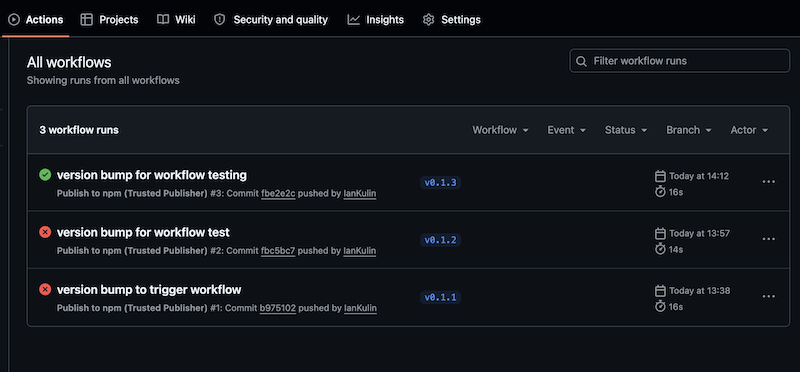Click 'Showing runs from all workflows' text
800x372 pixels.
103,80
